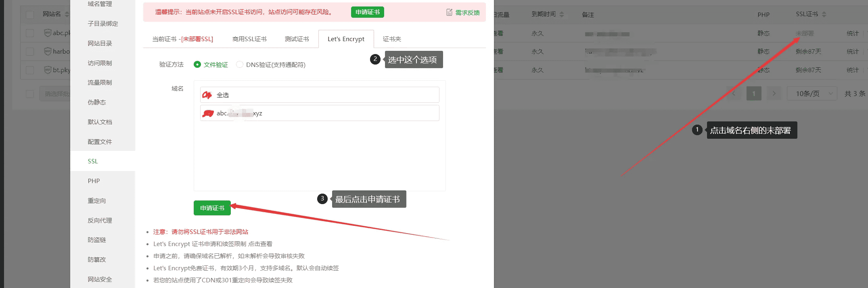Click page number 1 in the pagination

754,94
